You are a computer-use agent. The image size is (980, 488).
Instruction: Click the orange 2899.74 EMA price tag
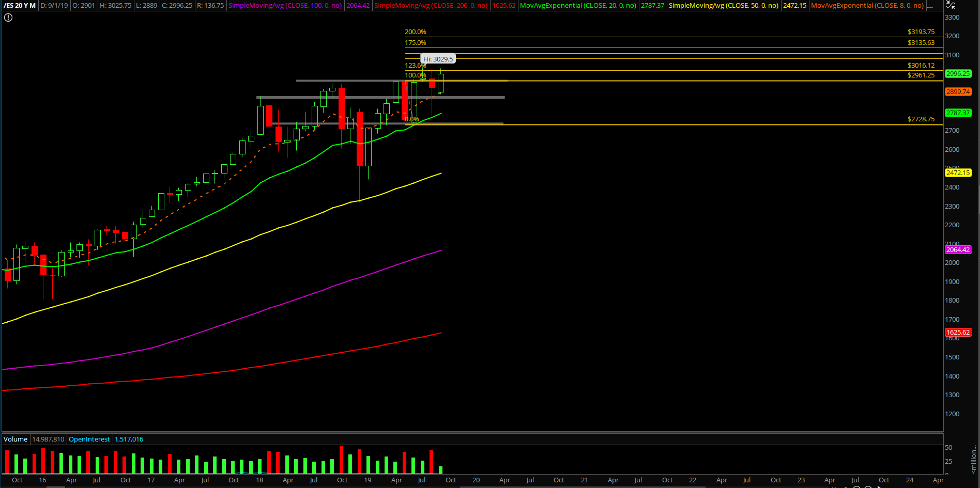point(958,92)
